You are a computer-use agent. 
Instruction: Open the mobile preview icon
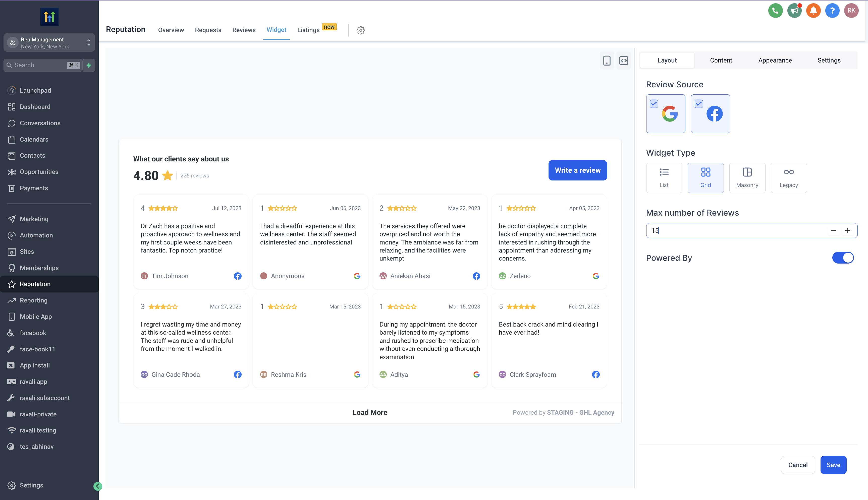coord(607,60)
